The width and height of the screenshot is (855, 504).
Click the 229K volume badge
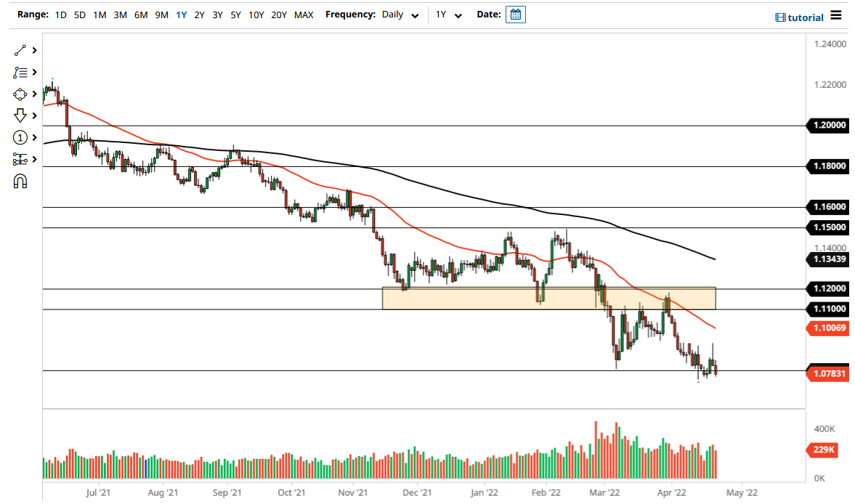[x=824, y=450]
